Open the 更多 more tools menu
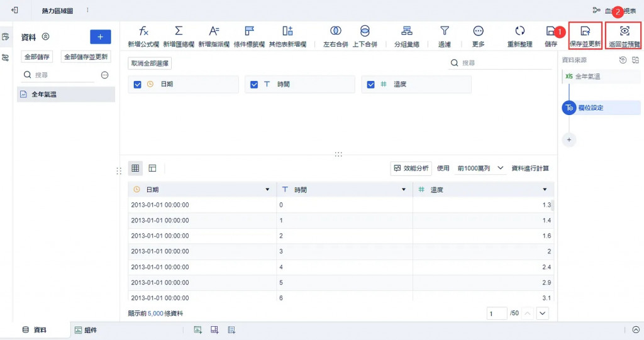Image resolution: width=644 pixels, height=340 pixels. point(479,36)
